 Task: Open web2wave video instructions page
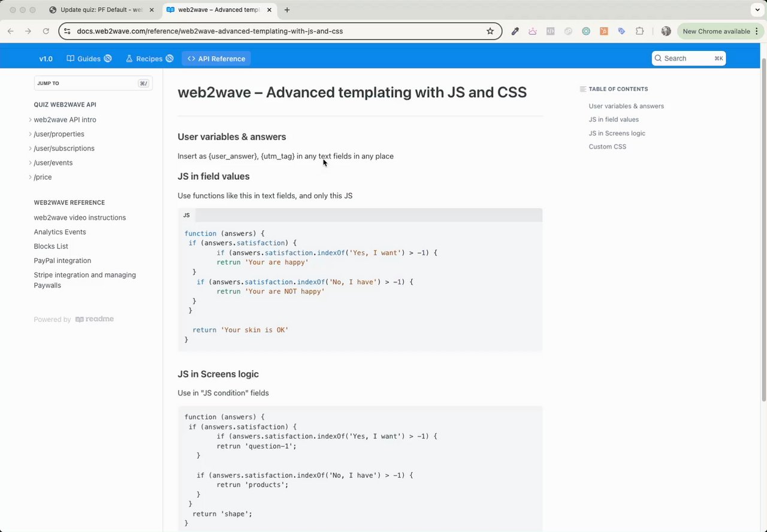[80, 217]
